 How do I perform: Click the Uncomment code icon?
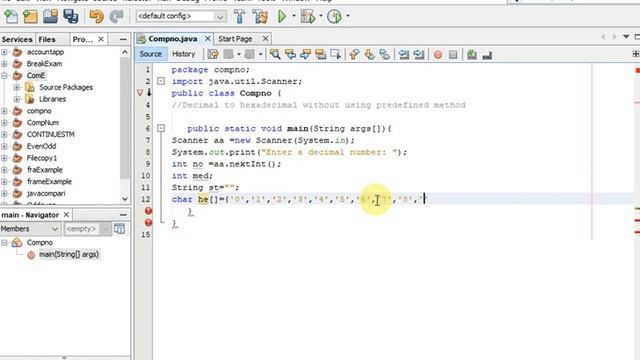pos(487,54)
